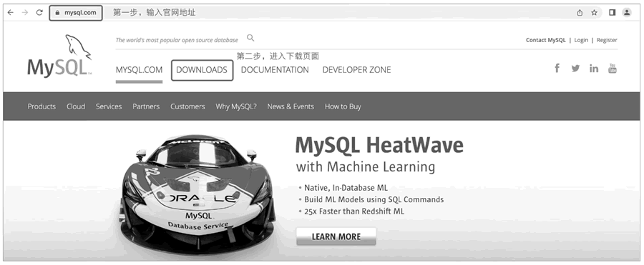Open MySQL's Facebook page icon
This screenshot has height=265, width=644.
[x=557, y=68]
